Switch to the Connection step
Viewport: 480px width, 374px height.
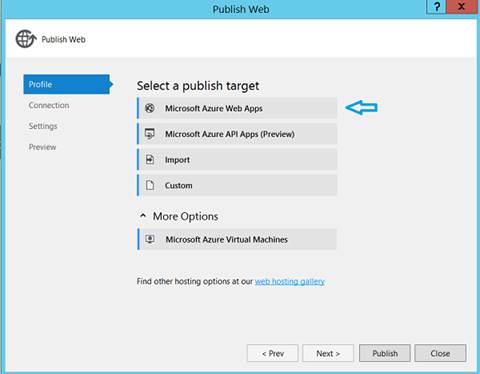tap(49, 105)
